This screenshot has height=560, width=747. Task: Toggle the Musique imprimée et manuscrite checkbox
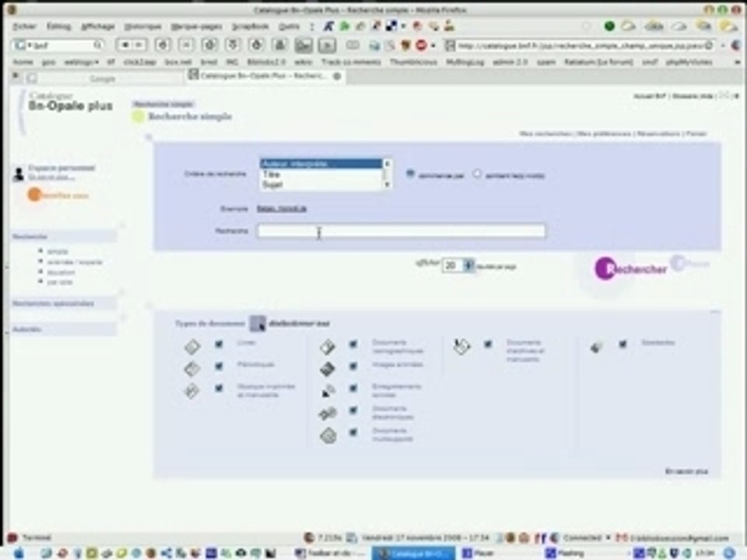[219, 388]
